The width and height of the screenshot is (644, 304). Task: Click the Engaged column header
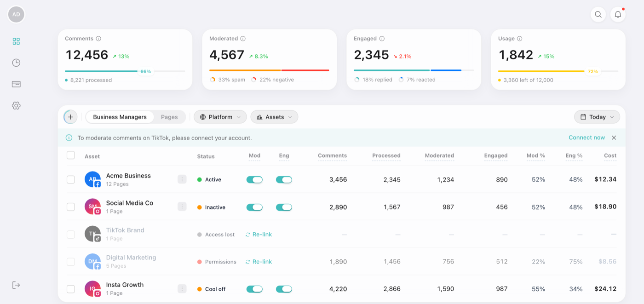click(496, 156)
